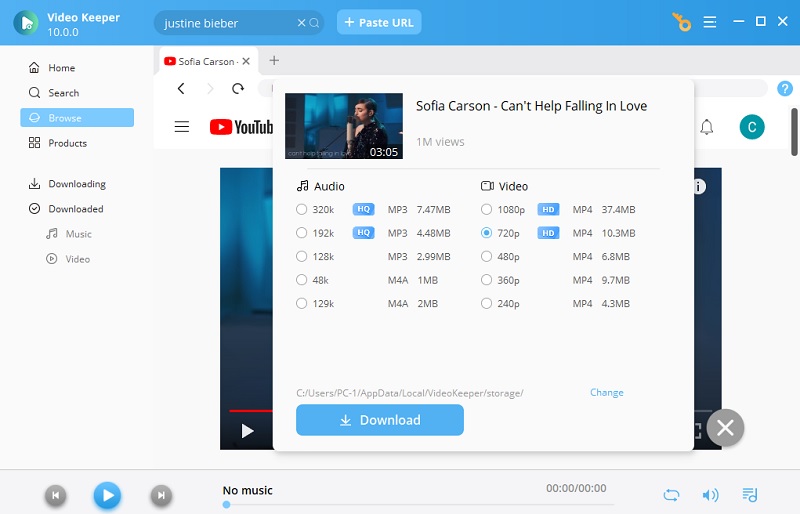Image resolution: width=800 pixels, height=514 pixels.
Task: Click the HQ badge for 192k
Action: pos(363,233)
